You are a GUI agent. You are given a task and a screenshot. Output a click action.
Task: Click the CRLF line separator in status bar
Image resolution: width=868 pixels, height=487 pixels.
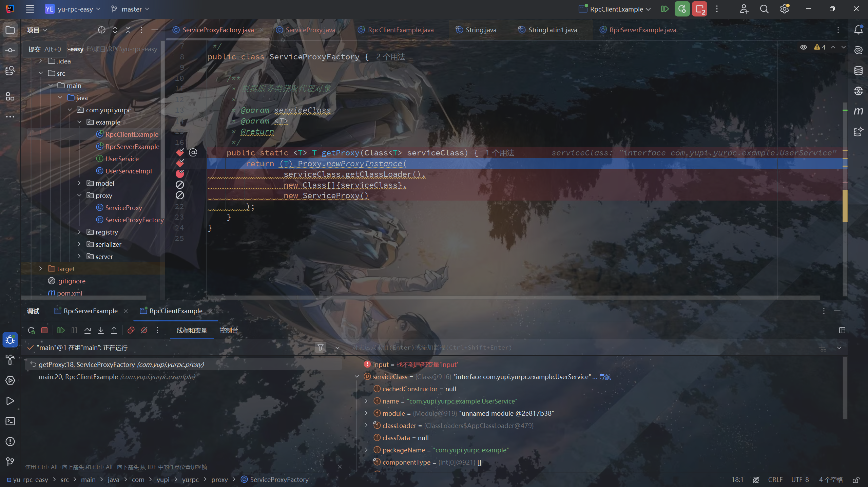point(775,480)
